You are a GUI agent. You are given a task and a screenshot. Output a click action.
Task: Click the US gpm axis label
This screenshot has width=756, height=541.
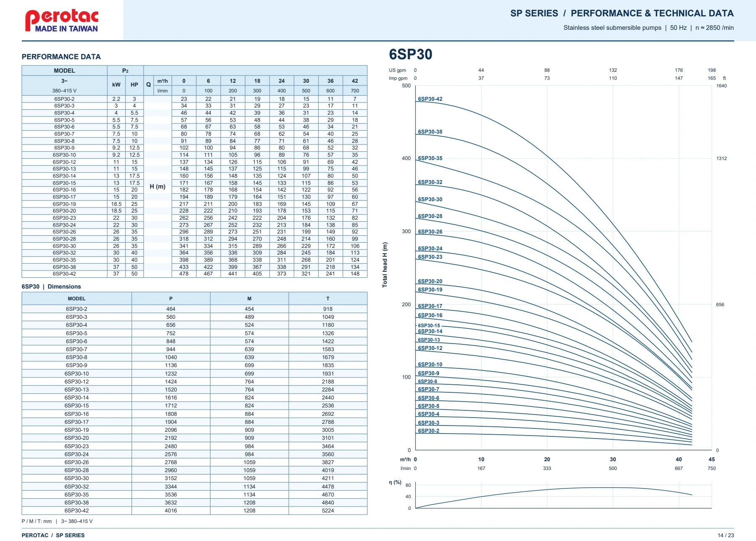397,70
